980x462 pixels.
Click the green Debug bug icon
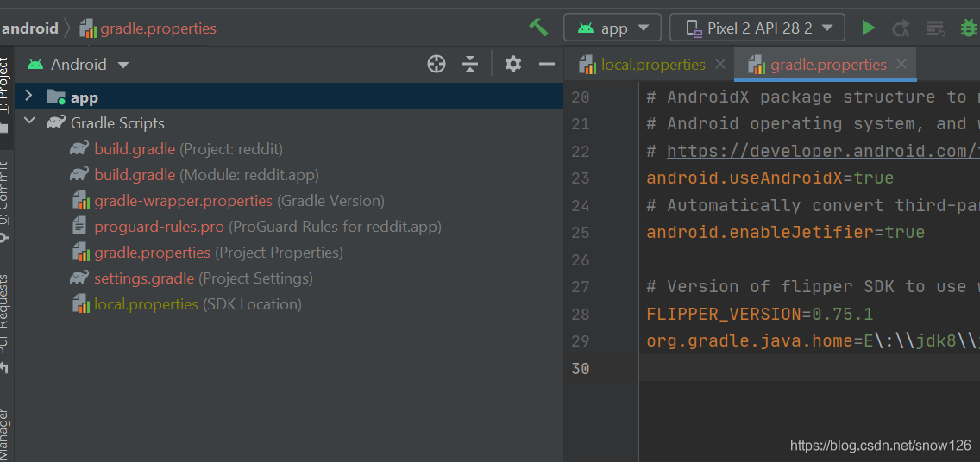(x=968, y=28)
